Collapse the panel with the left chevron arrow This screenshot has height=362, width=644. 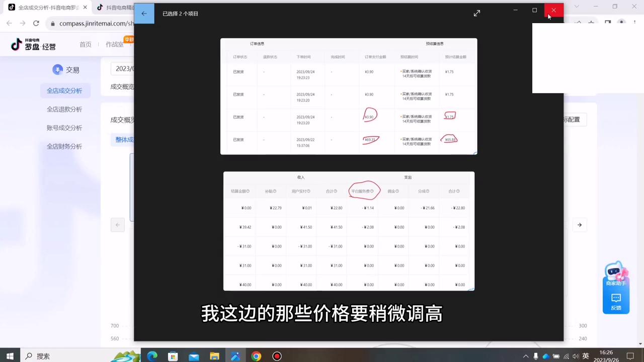tap(117, 225)
